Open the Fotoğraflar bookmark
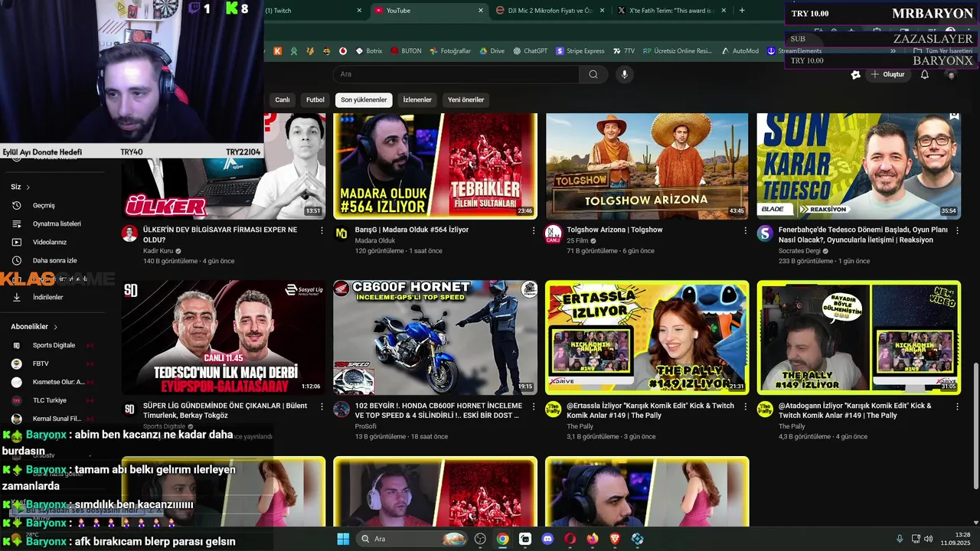 [450, 51]
